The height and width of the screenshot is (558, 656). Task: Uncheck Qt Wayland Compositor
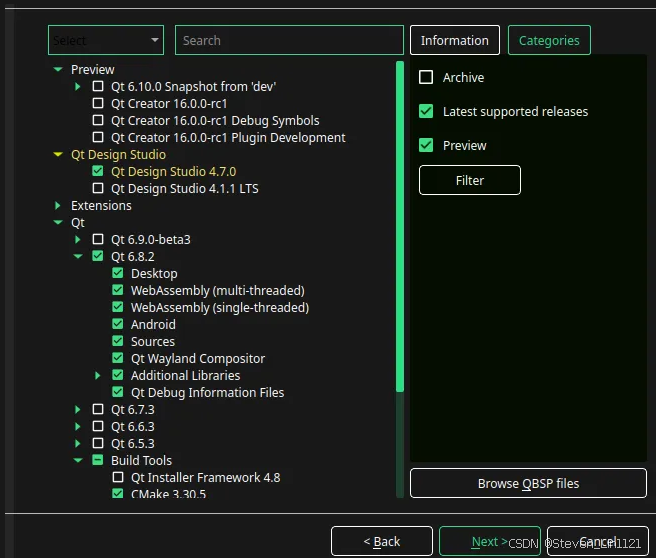[x=118, y=358]
